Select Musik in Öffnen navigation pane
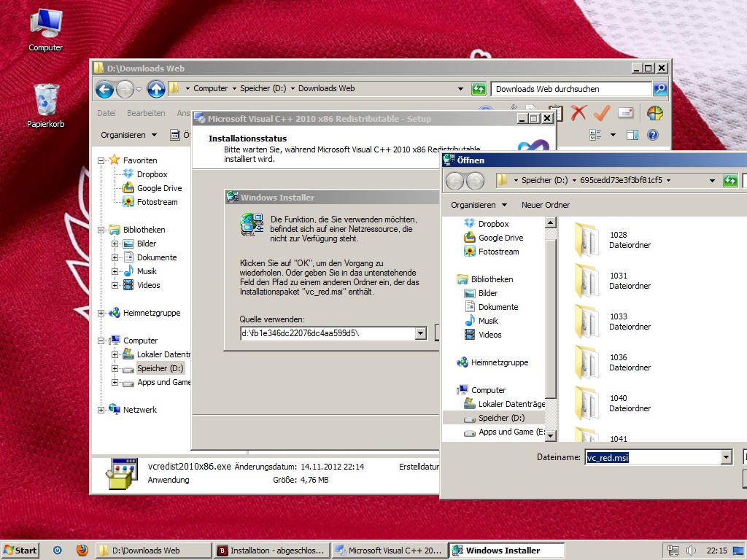The width and height of the screenshot is (747, 560). 481,321
